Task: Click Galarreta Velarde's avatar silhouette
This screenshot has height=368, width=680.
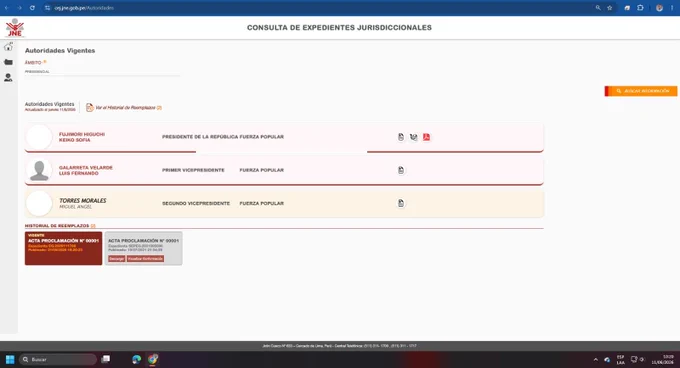Action: coord(39,170)
